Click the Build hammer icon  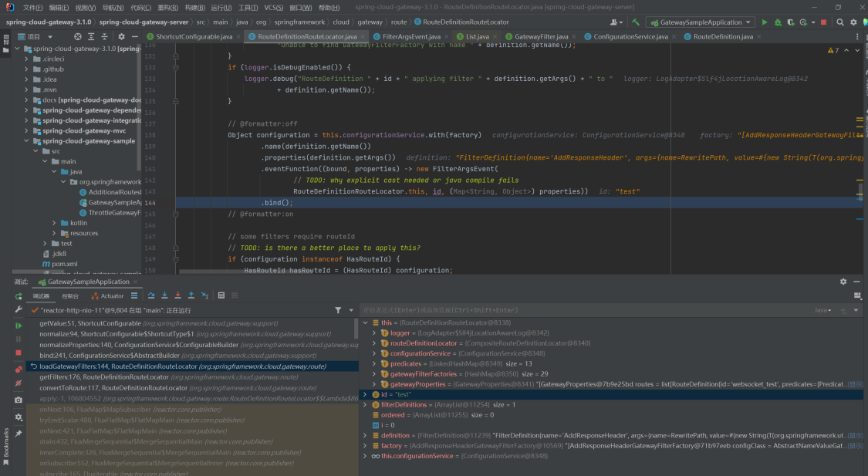pyautogui.click(x=636, y=22)
